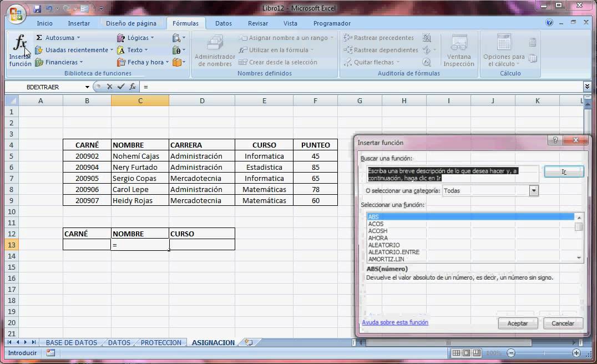Click Mostrar fórmulas icon
Image resolution: width=597 pixels, height=364 pixels.
click(427, 38)
